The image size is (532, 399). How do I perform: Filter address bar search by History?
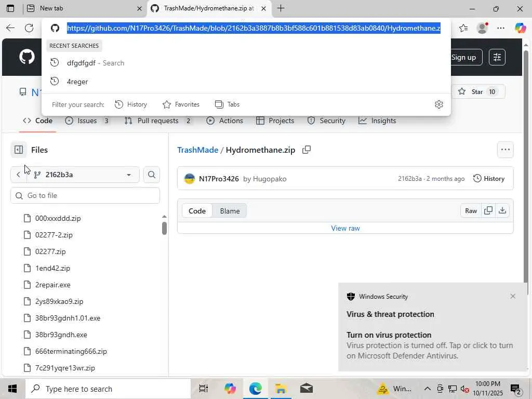[x=130, y=104]
